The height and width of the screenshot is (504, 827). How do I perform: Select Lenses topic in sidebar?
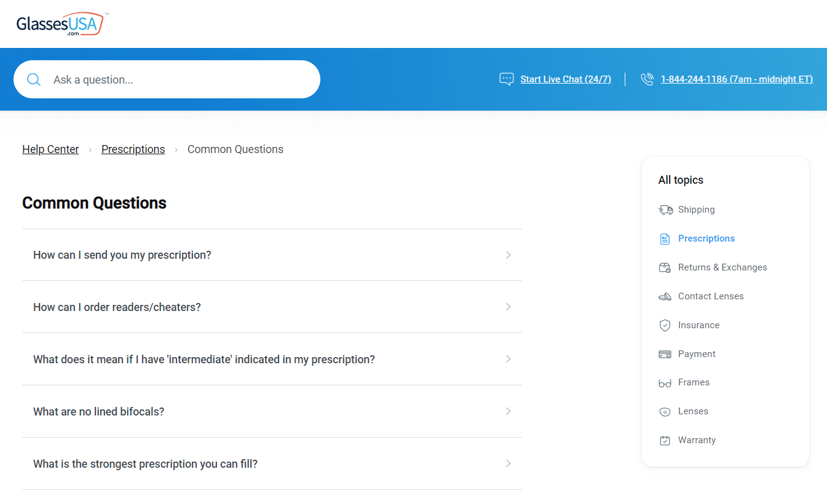tap(693, 411)
